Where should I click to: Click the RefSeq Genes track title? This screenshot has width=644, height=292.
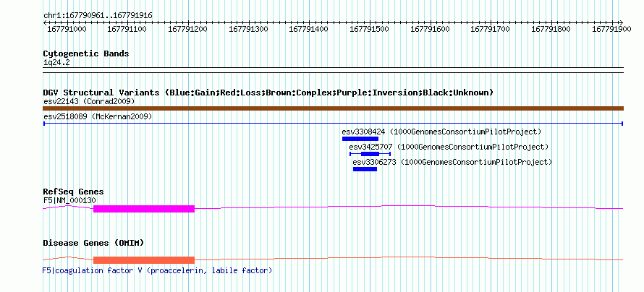point(74,192)
